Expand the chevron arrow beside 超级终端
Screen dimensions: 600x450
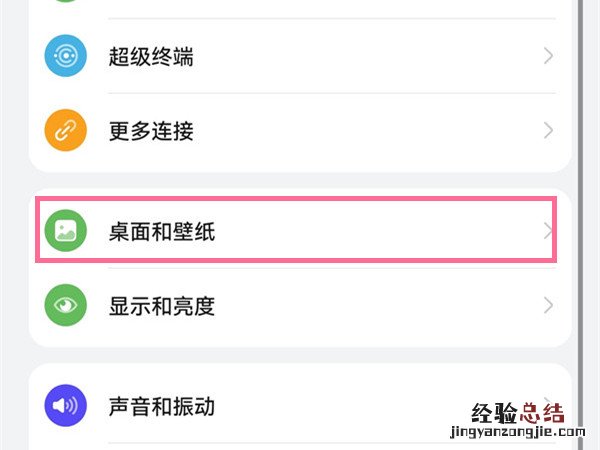pyautogui.click(x=548, y=57)
